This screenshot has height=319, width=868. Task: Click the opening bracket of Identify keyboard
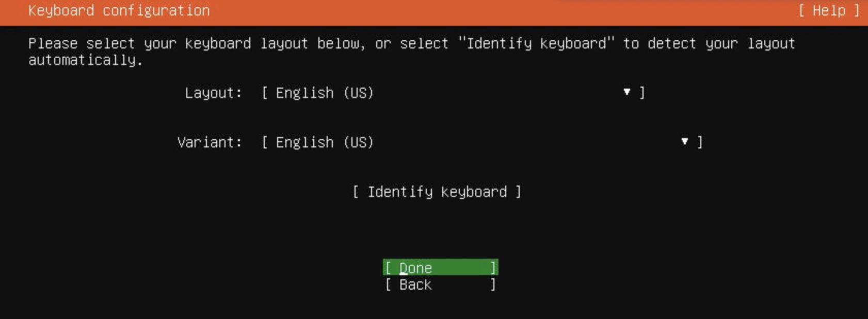[x=356, y=192]
